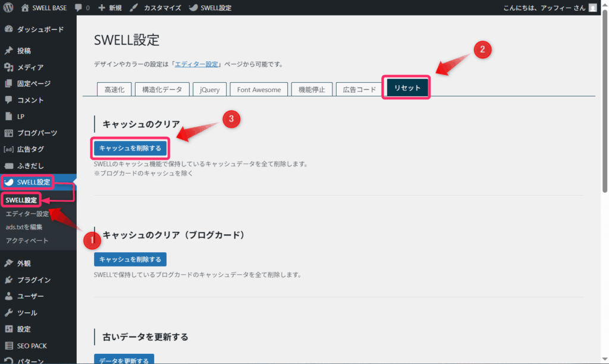
Task: Go to SWELL BASE site name link
Action: coord(49,8)
